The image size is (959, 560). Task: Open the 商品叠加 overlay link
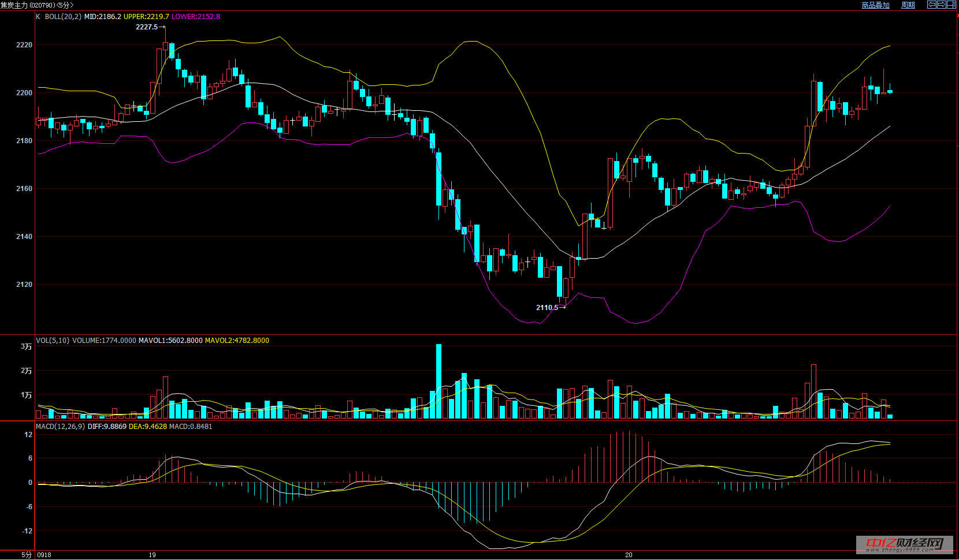[x=875, y=5]
